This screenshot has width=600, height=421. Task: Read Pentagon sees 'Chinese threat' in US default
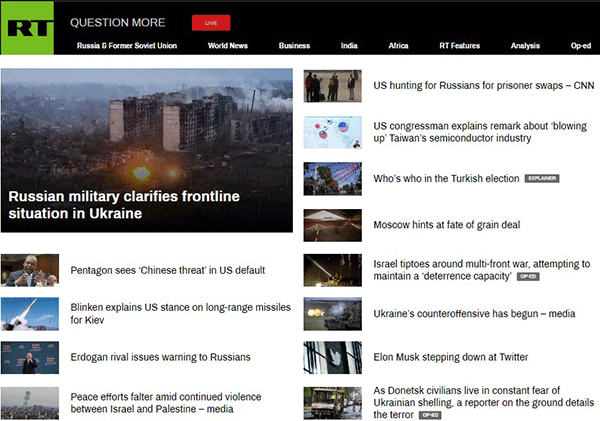click(x=168, y=270)
